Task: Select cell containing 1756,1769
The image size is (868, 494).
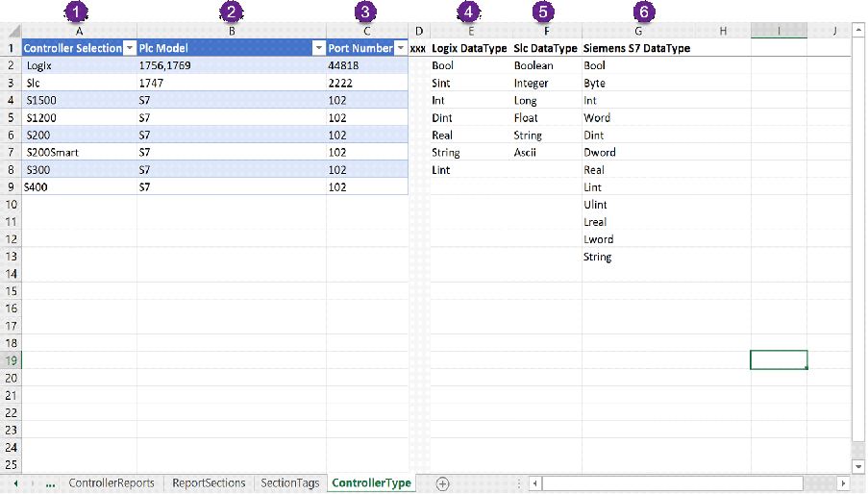Action: (232, 65)
